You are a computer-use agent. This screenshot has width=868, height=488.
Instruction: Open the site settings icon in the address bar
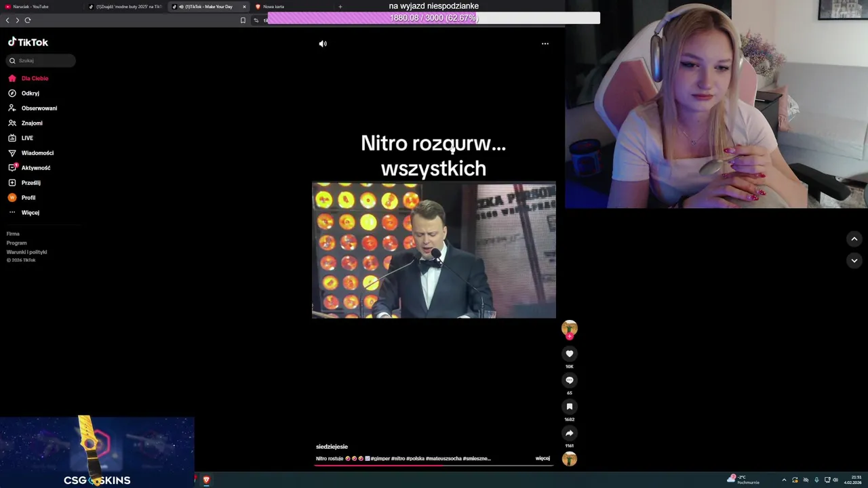[256, 20]
